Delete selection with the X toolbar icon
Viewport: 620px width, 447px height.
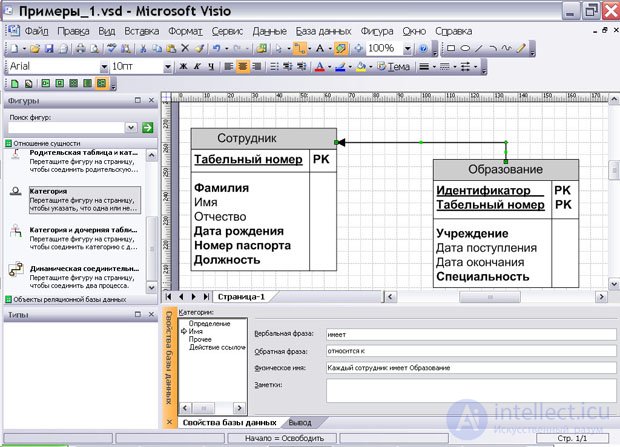185,48
